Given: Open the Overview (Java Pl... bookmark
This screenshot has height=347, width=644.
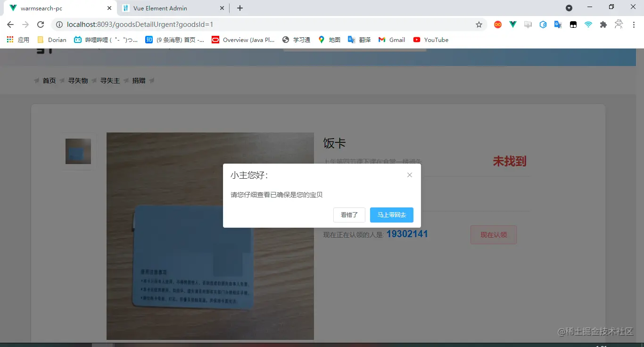Looking at the screenshot, I should click(x=243, y=40).
